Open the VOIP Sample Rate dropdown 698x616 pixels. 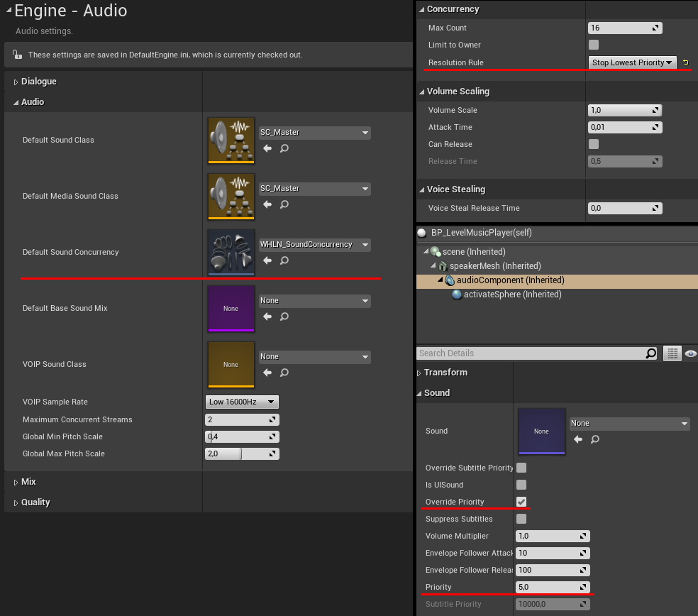click(242, 402)
